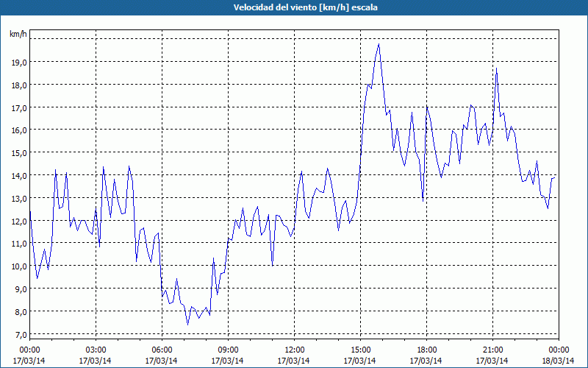The width and height of the screenshot is (588, 368).
Task: Click the wind speed peak near 16:00
Action: coord(379,44)
